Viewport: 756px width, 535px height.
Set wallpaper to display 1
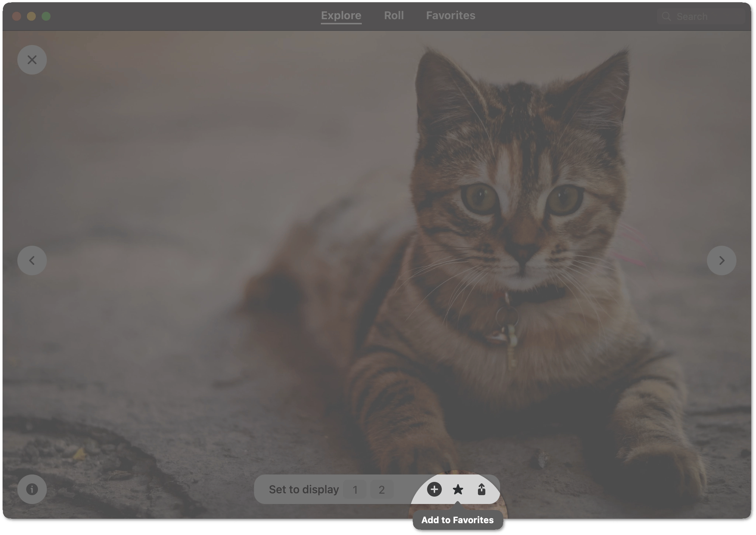(355, 490)
